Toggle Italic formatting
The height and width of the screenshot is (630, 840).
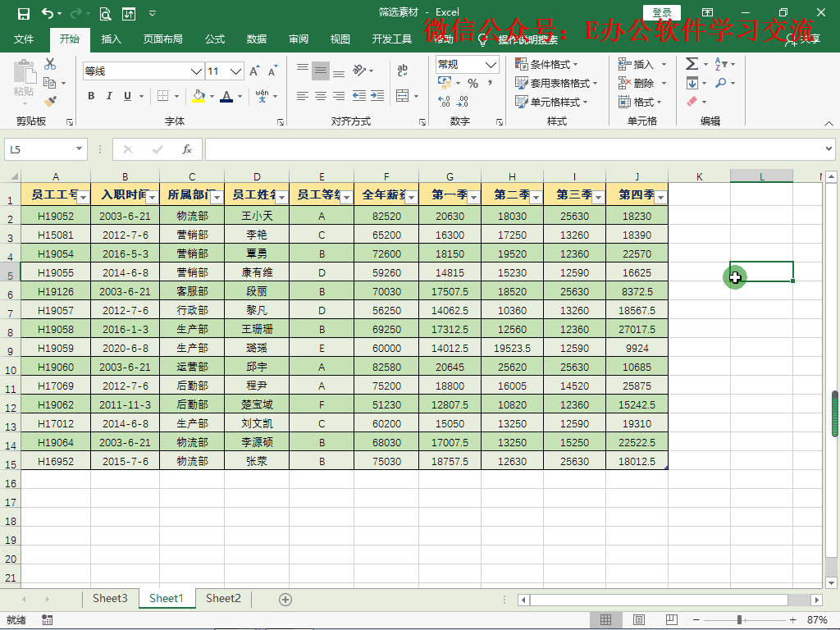(x=109, y=96)
